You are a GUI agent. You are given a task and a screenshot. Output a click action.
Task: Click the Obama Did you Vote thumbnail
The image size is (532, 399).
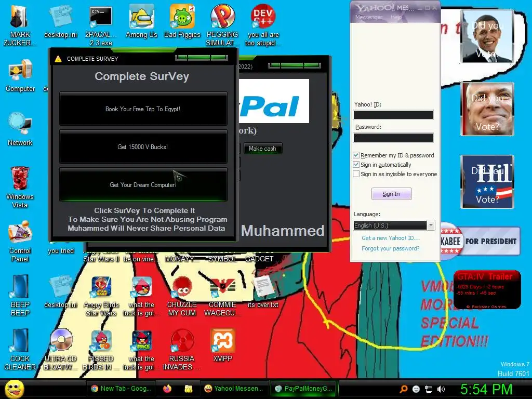[x=487, y=36]
